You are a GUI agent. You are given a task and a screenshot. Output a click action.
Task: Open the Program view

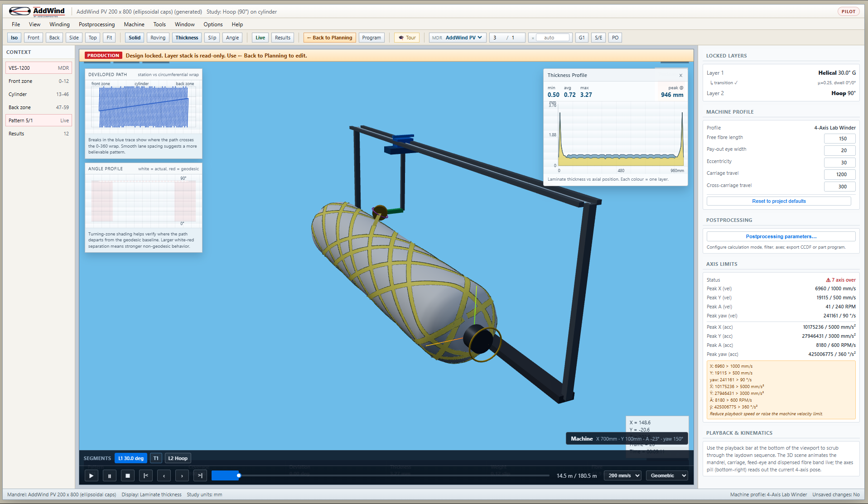click(x=371, y=38)
